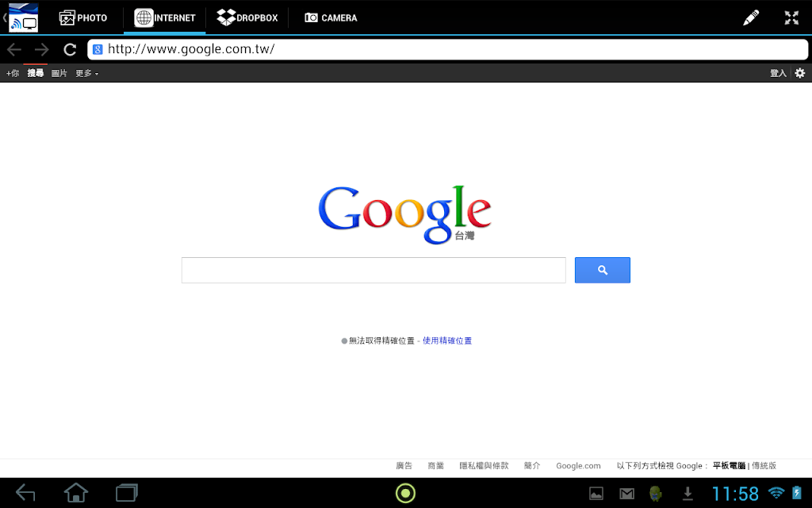Tap the Android home button
The height and width of the screenshot is (508, 812).
[x=75, y=492]
